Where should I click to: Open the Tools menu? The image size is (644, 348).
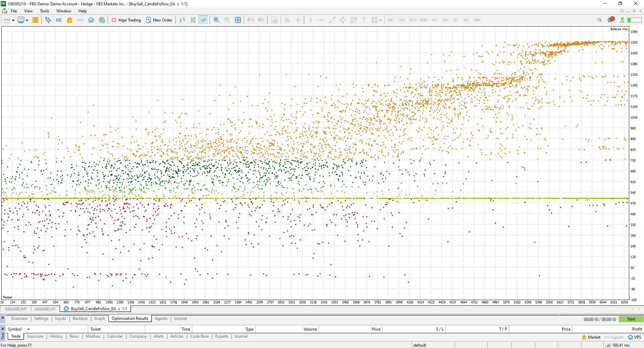point(45,11)
